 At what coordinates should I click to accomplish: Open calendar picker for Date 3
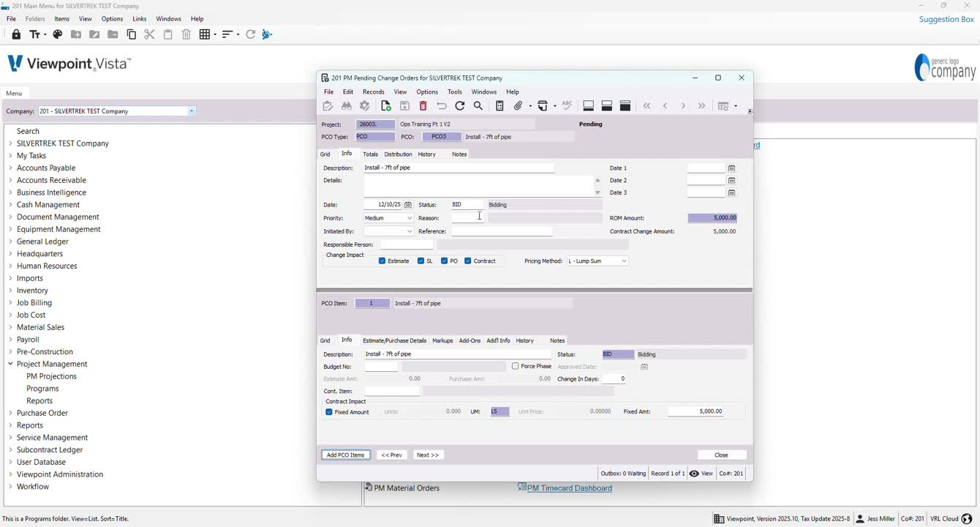(731, 193)
